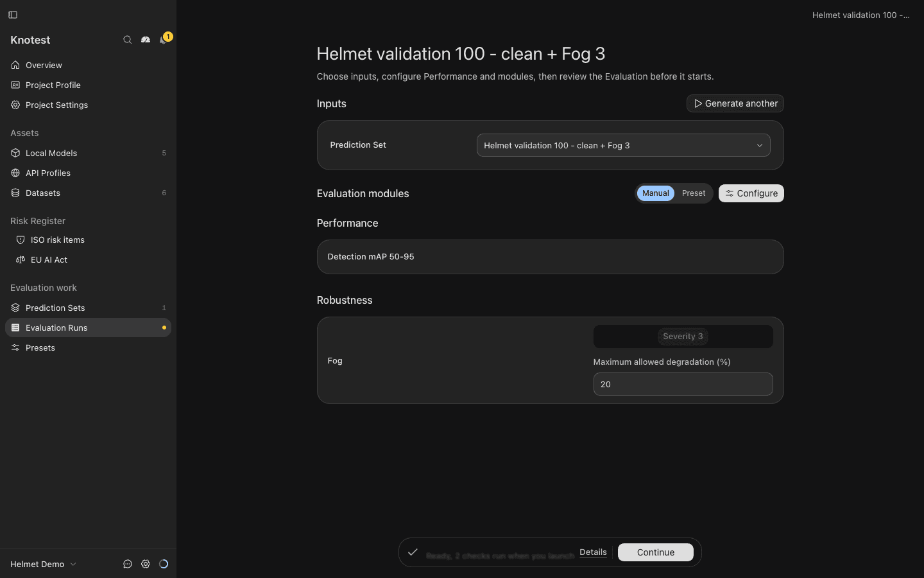Open the Helmet Demo project switcher

click(43, 564)
